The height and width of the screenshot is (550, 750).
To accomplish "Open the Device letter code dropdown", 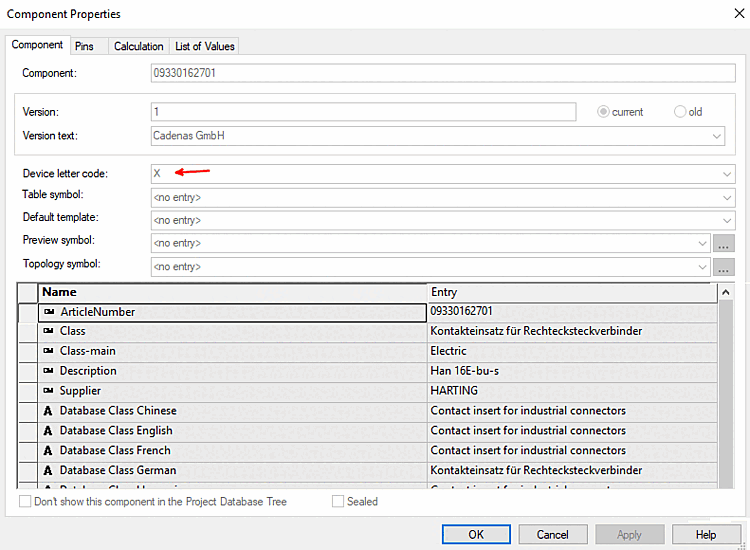I will click(727, 174).
